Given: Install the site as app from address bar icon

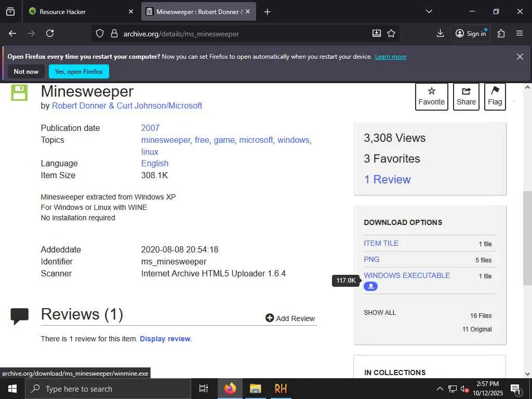Looking at the screenshot, I should [x=377, y=33].
